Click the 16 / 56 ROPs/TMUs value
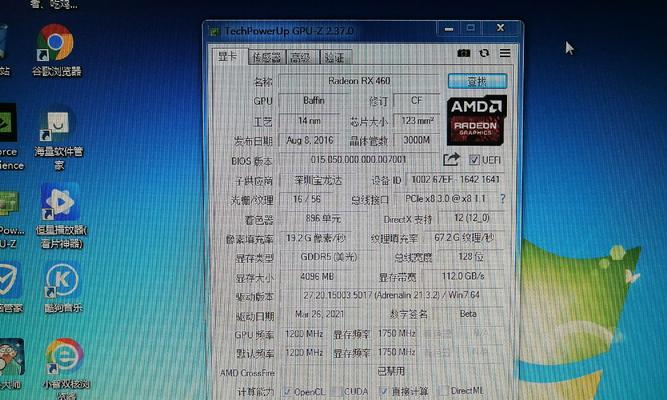667x400 pixels. 307,199
